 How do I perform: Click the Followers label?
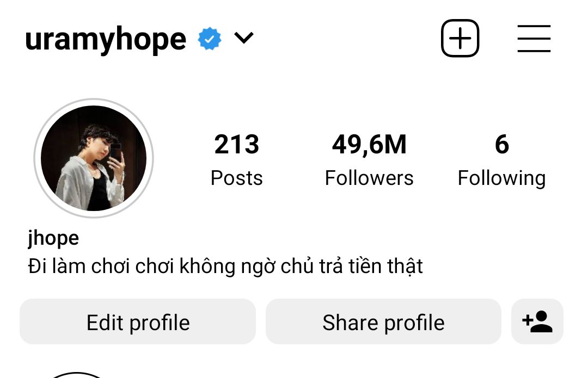(x=369, y=178)
